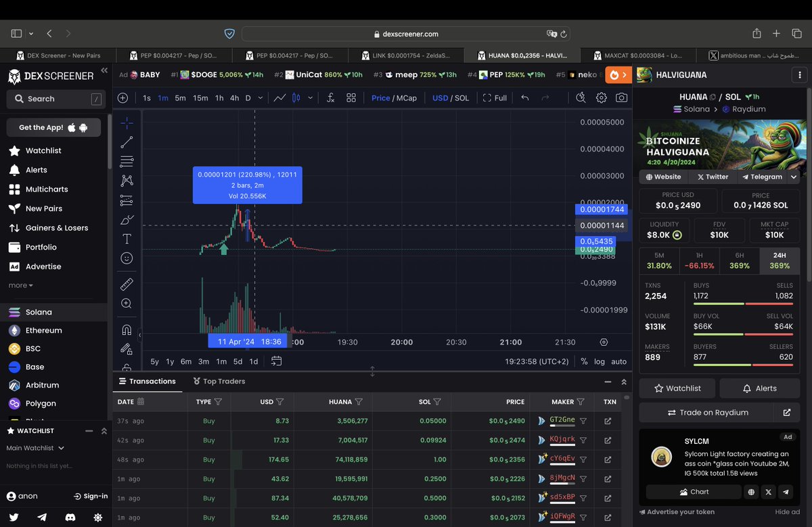Open the HALVIGUANA three-dot options menu
The width and height of the screenshot is (812, 527).
pyautogui.click(x=800, y=75)
